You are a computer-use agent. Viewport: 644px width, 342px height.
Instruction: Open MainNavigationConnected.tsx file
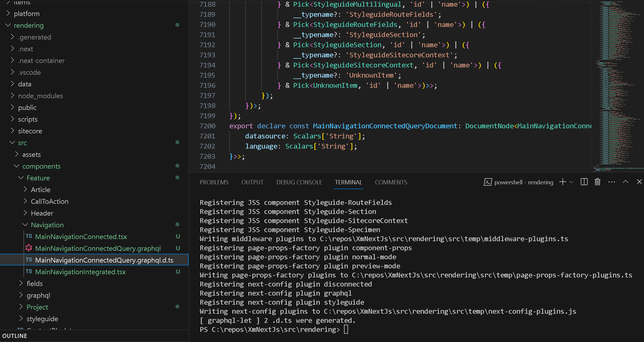(x=81, y=237)
